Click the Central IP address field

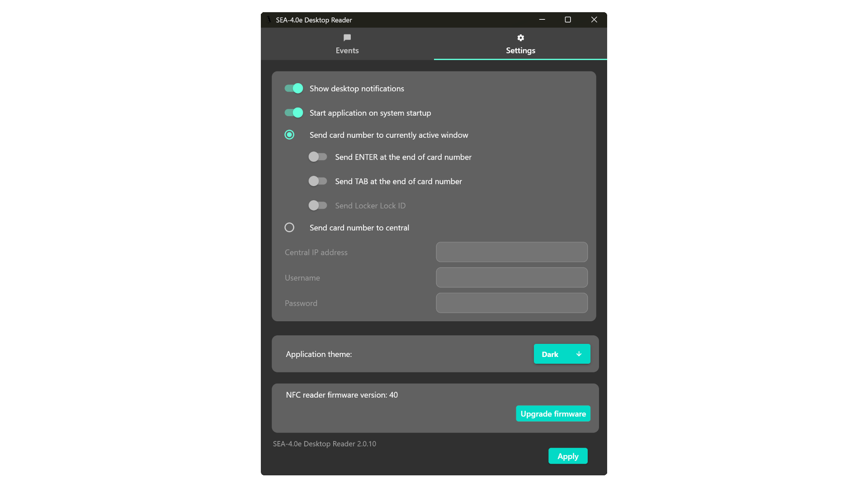point(511,252)
